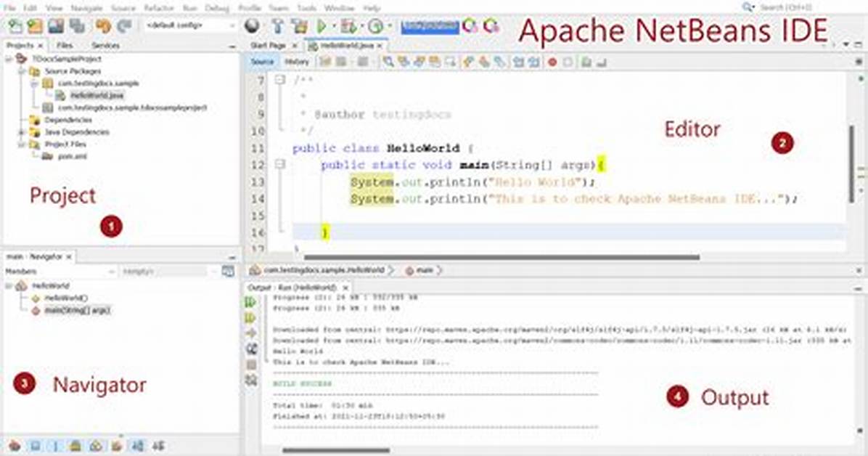
Task: Open the File menu
Action: [10, 8]
